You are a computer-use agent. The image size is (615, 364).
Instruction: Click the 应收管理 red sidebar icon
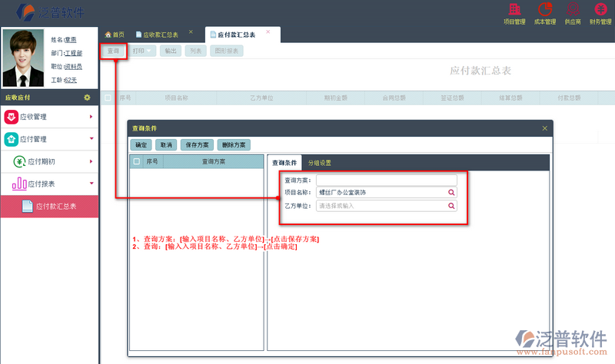[11, 117]
